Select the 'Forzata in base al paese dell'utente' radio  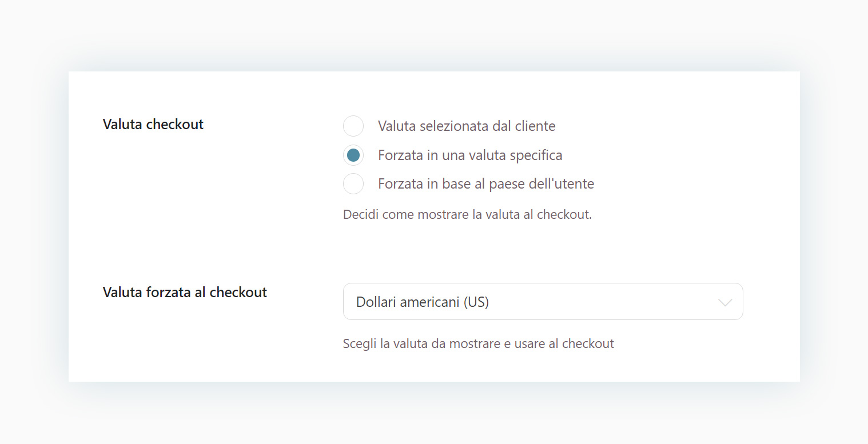click(353, 183)
